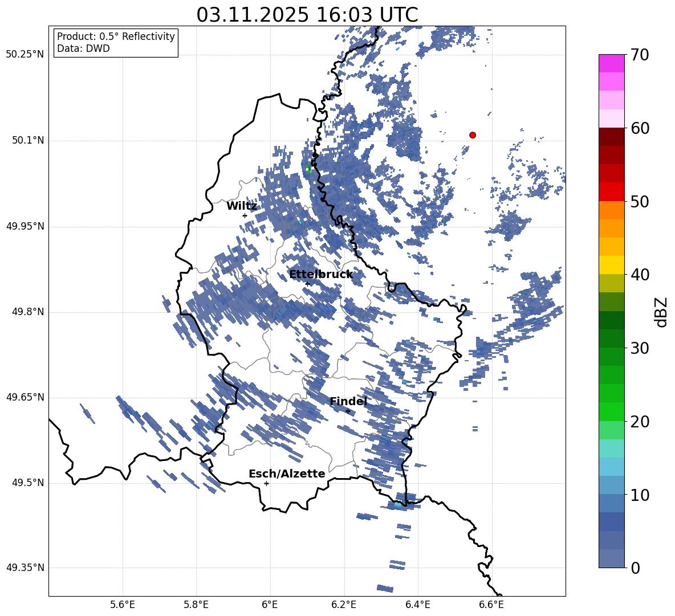Click the 'Product: 0.5° Reflectivity' text

[116, 36]
